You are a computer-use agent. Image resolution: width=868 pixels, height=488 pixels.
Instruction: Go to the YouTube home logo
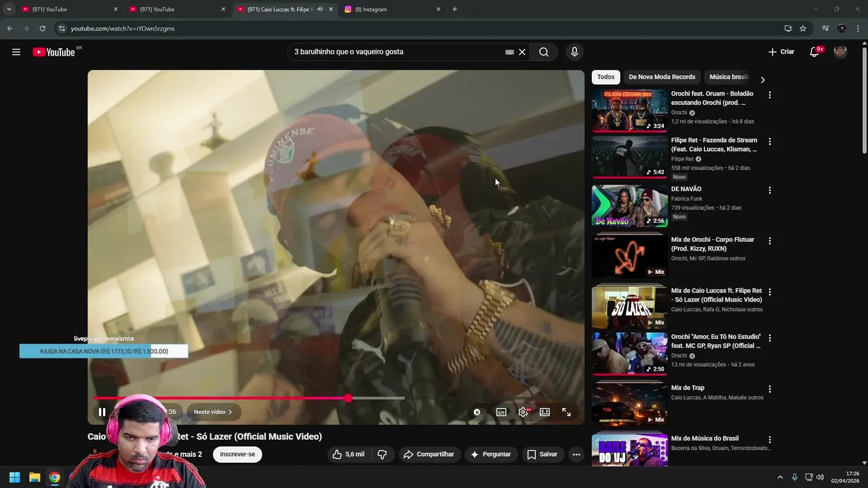(x=54, y=52)
